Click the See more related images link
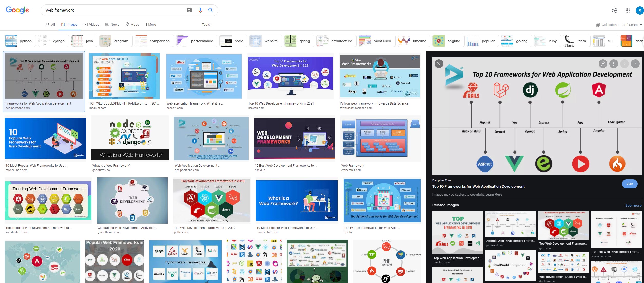 [x=633, y=205]
